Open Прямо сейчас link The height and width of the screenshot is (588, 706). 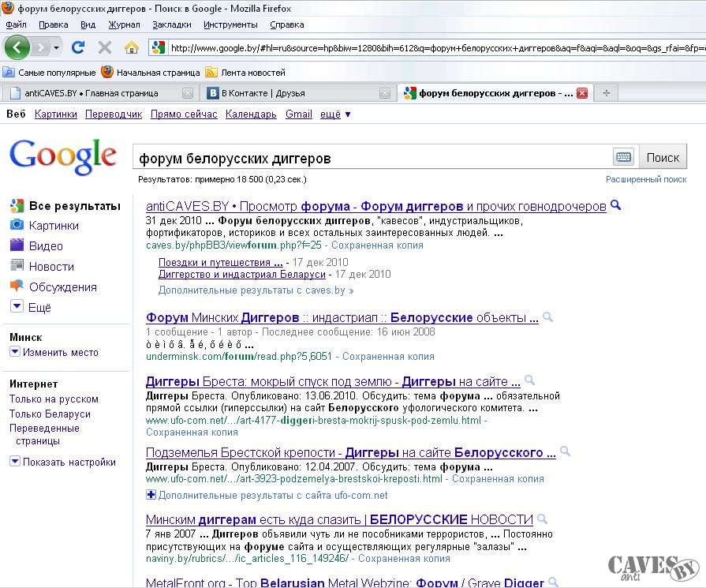[x=184, y=114]
